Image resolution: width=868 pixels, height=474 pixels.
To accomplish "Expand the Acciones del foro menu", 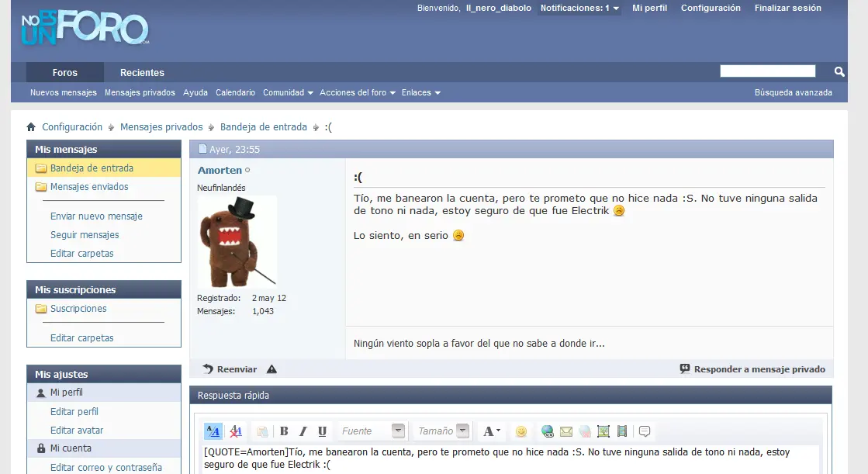I will [357, 92].
